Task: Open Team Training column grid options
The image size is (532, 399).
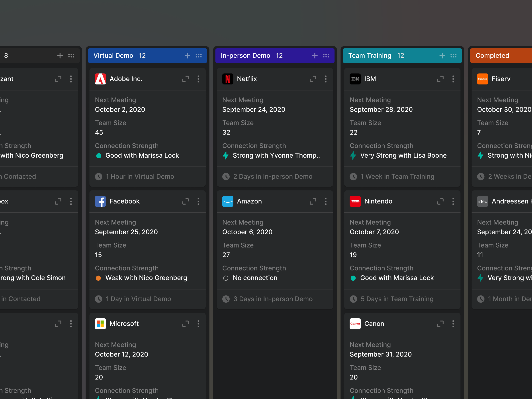Action: click(x=454, y=56)
